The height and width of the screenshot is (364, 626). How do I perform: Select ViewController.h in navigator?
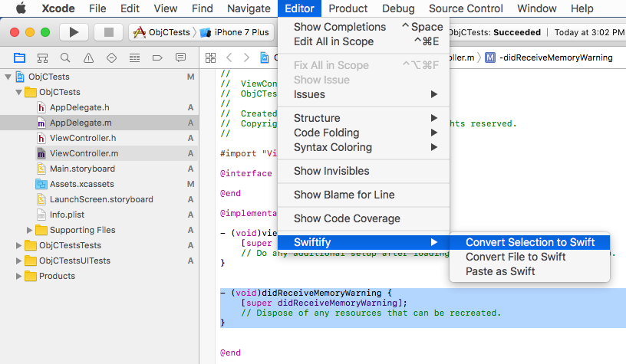coord(83,138)
